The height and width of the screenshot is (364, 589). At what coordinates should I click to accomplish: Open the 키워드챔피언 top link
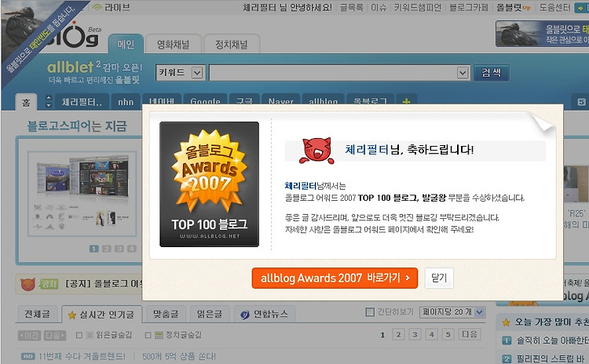coord(418,8)
